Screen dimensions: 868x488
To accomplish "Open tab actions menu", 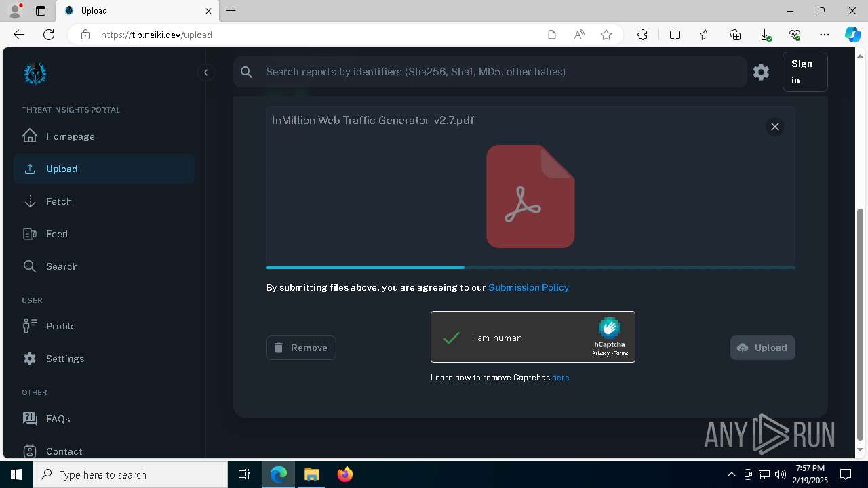I will click(41, 11).
